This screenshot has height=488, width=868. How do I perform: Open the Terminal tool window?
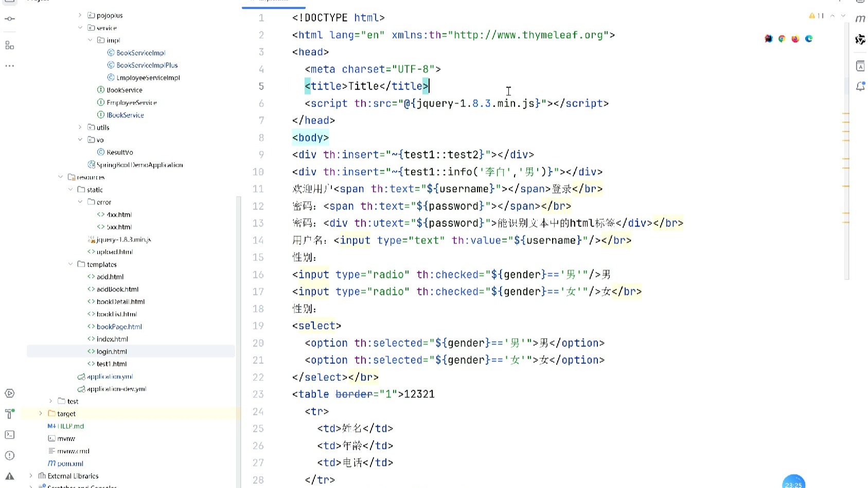tap(10, 435)
